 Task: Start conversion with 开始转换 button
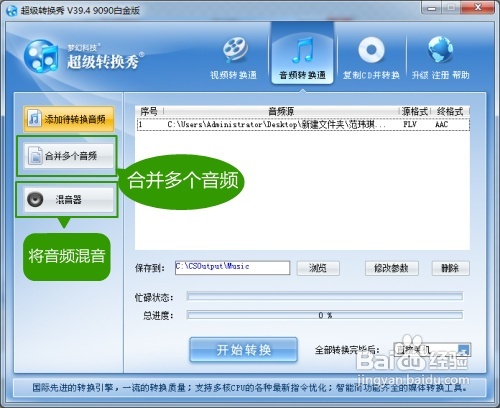click(243, 350)
